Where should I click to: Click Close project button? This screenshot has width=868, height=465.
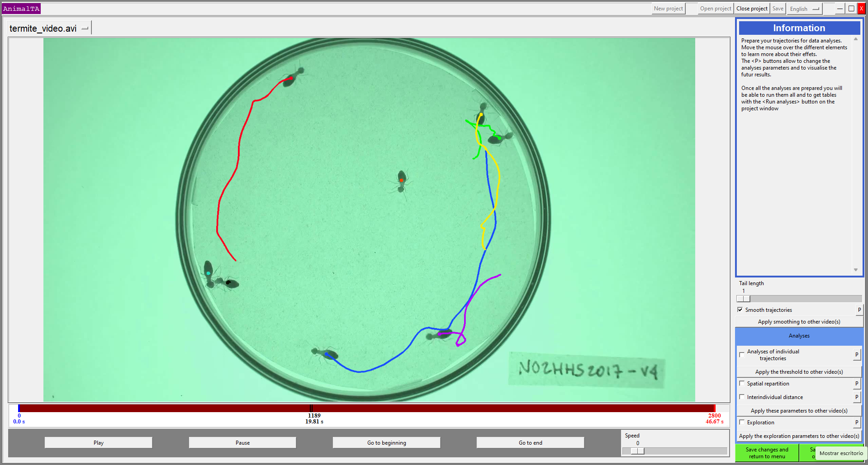click(x=752, y=9)
